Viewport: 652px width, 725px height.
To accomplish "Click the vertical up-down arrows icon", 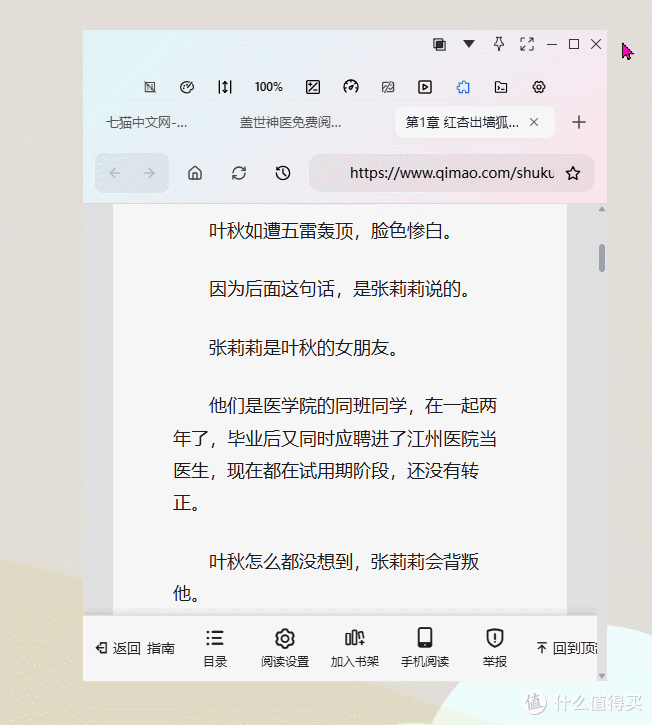I will click(x=225, y=87).
